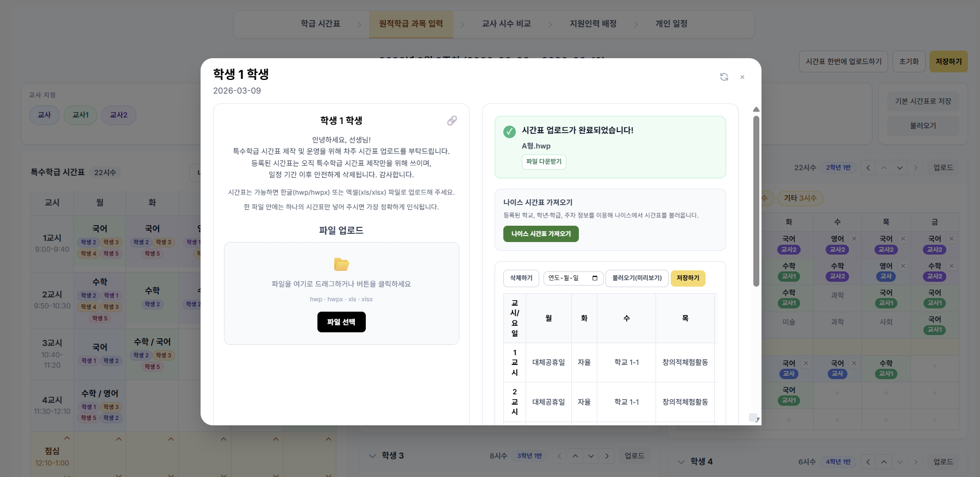Collapse the 학생 4 panel via its chevron
Image resolution: width=980 pixels, height=477 pixels.
681,461
